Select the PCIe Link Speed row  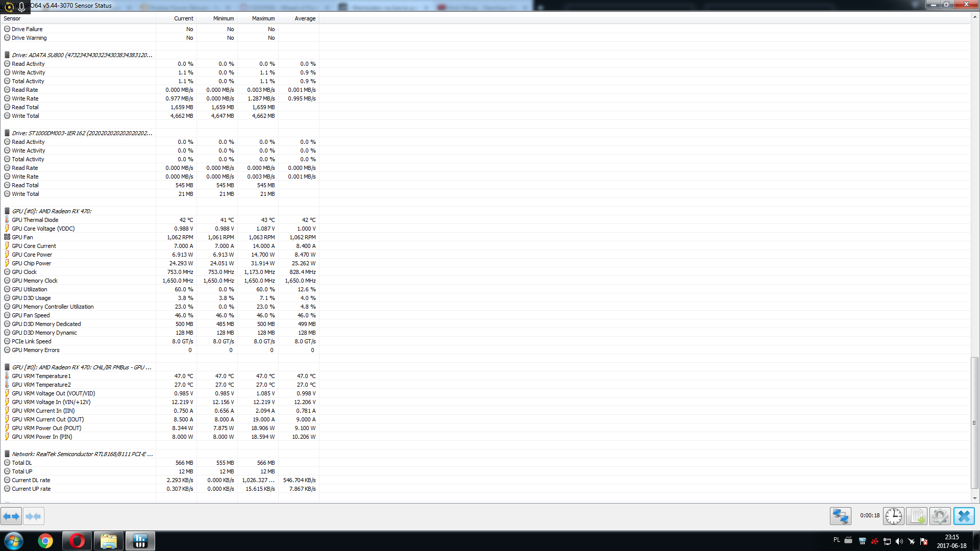[160, 341]
